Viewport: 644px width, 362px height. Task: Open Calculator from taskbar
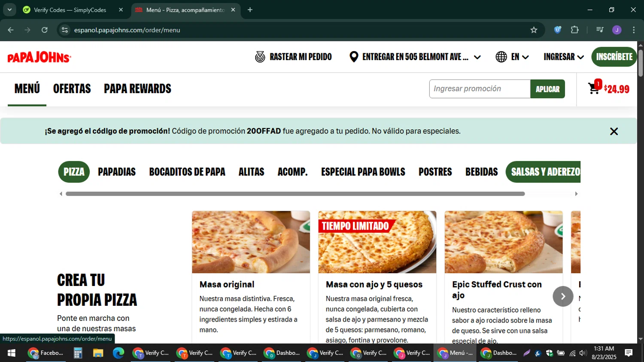[78, 353]
